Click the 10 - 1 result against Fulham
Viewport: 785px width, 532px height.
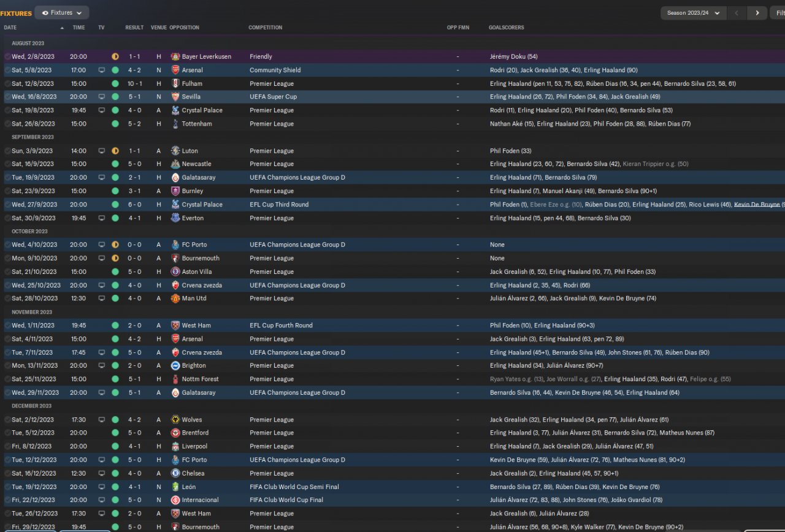pyautogui.click(x=134, y=83)
